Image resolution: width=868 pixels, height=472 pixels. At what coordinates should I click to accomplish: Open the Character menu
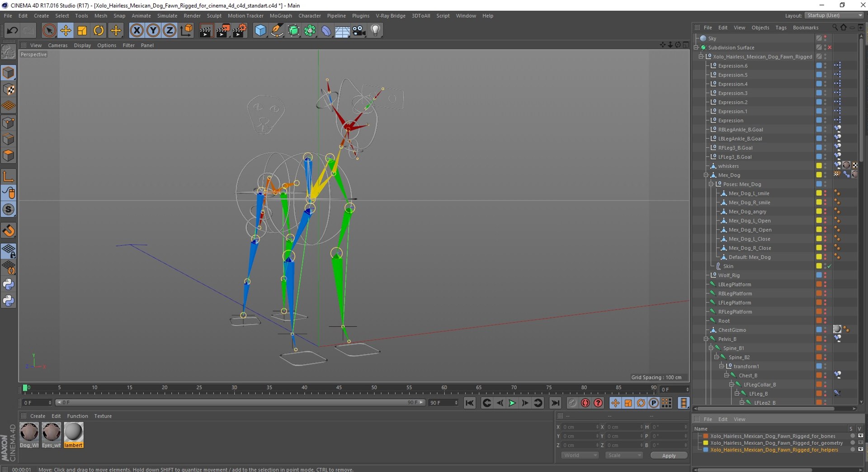(310, 15)
